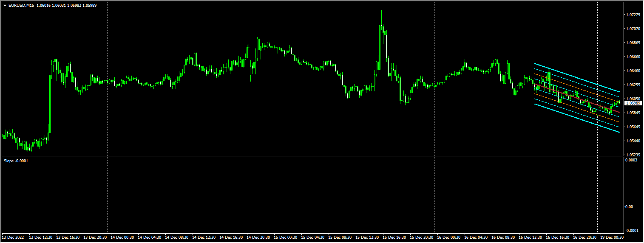Click the 16 Dec 04:30 time label

coord(476,237)
